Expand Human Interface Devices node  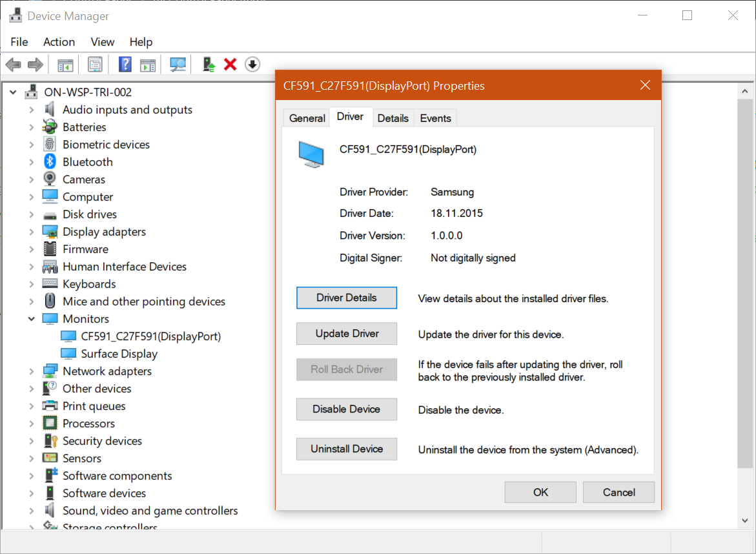(32, 267)
